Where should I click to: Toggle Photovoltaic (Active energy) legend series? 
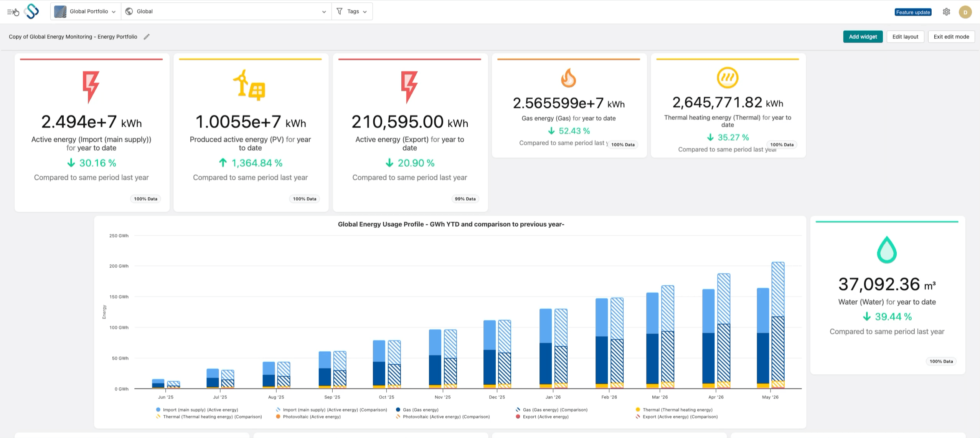pyautogui.click(x=308, y=417)
